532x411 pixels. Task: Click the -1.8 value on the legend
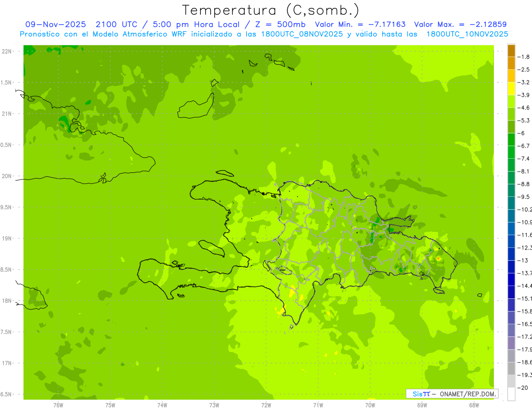click(524, 57)
